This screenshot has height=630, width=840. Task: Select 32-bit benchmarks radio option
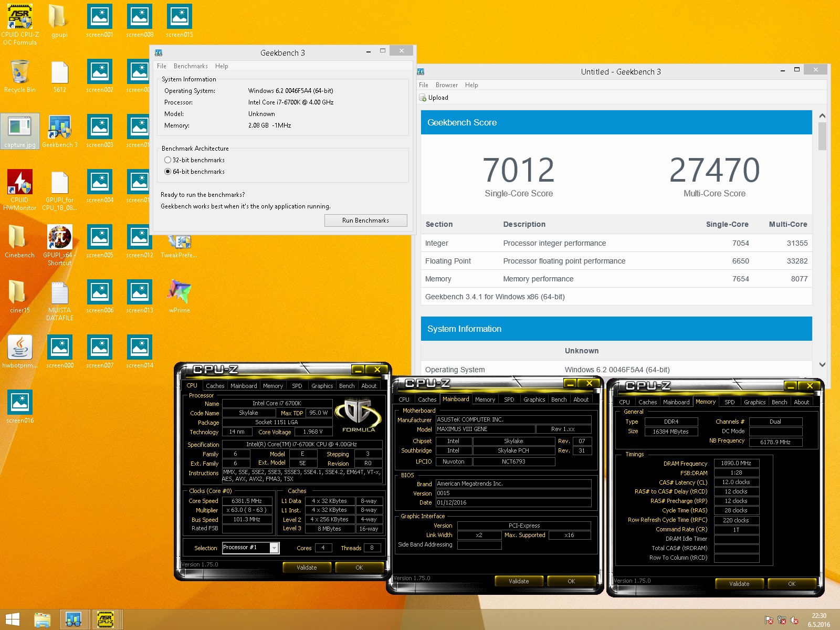pyautogui.click(x=167, y=160)
